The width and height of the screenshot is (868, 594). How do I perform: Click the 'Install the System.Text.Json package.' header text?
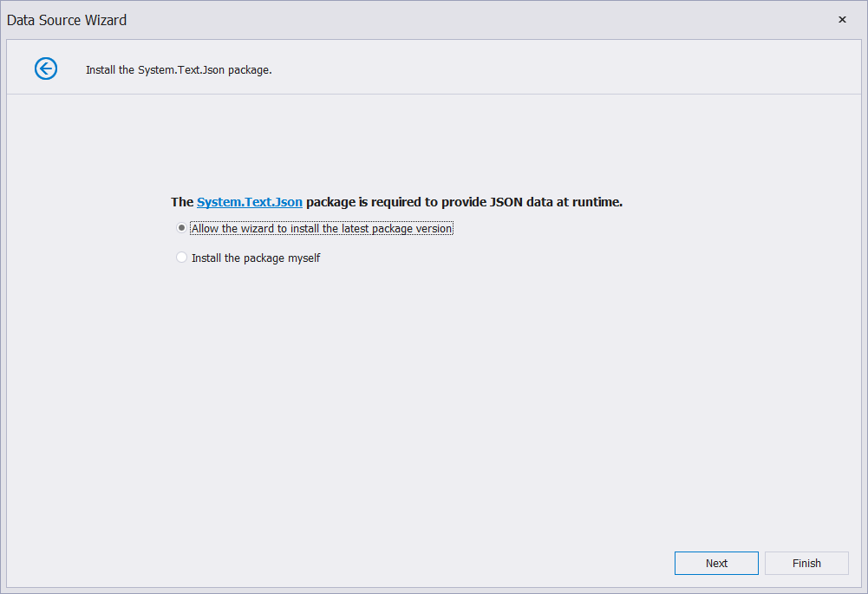tap(179, 70)
